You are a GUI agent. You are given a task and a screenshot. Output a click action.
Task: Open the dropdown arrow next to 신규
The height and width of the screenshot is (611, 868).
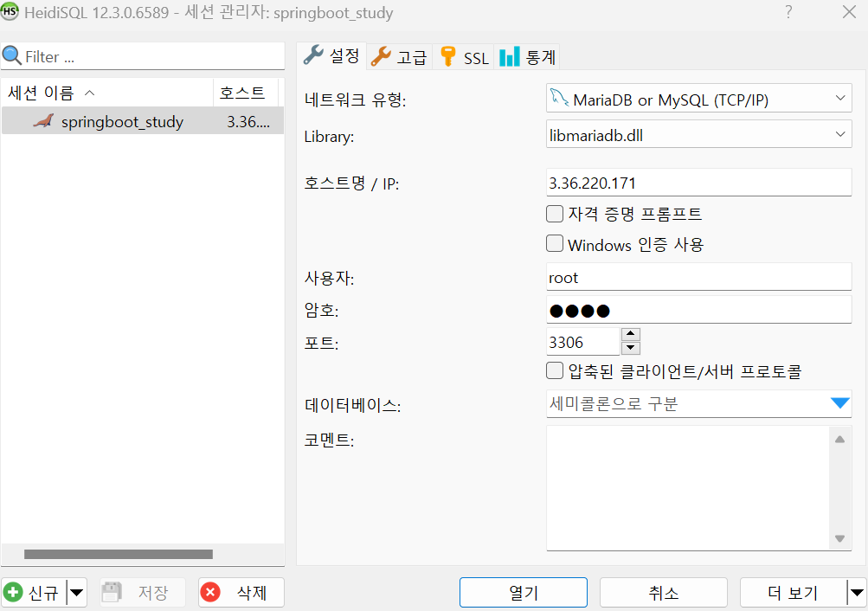click(x=76, y=593)
